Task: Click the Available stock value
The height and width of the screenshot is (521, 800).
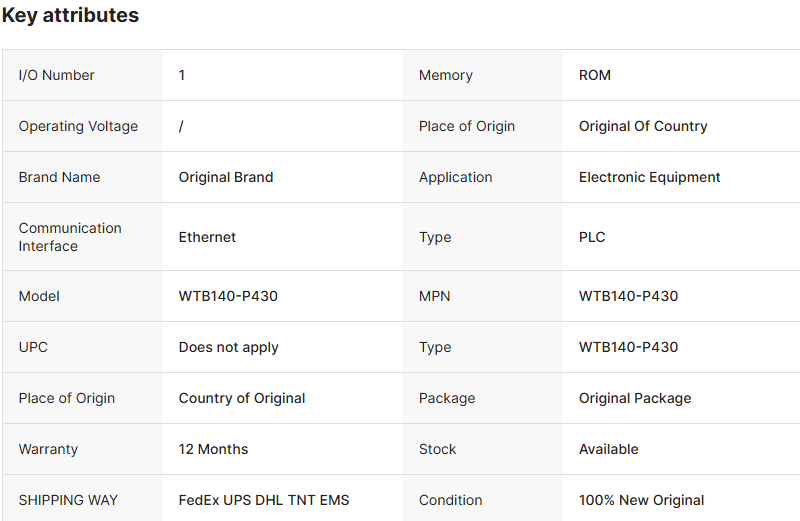Action: (609, 449)
